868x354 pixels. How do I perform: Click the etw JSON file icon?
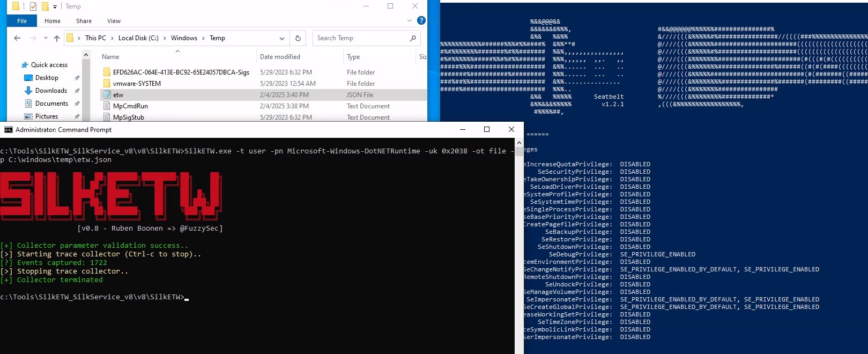(107, 95)
